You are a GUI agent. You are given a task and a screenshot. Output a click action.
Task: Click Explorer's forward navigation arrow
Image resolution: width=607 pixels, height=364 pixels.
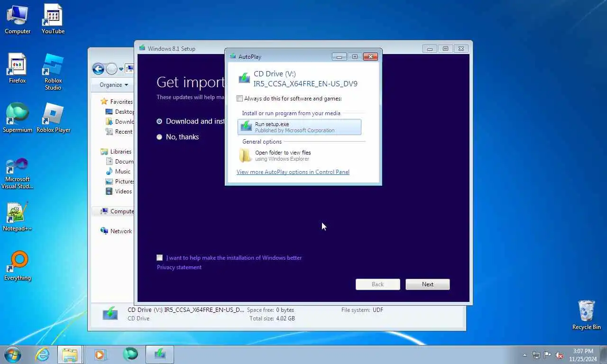[x=111, y=69]
